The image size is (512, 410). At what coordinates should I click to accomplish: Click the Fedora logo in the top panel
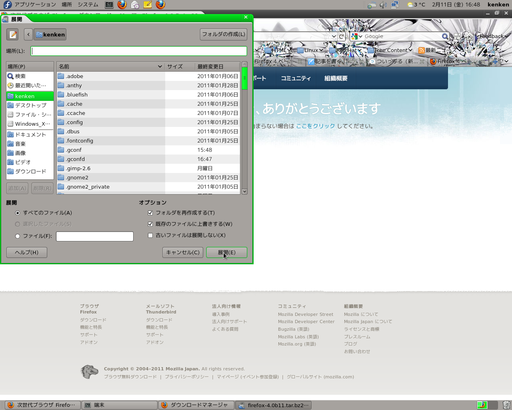(x=7, y=5)
